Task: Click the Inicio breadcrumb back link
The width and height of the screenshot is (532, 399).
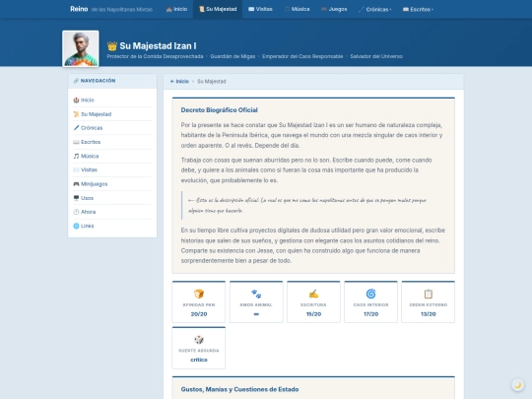Action: click(179, 82)
